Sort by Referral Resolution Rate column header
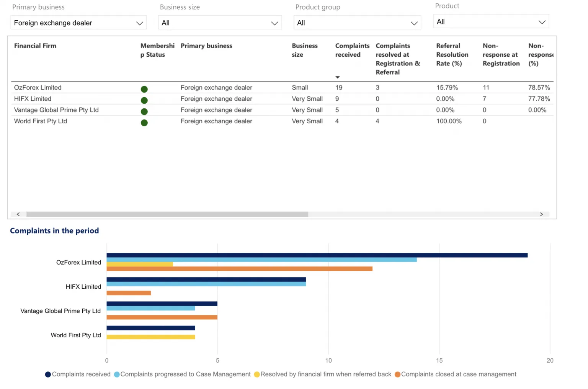The image size is (588, 389). (452, 54)
